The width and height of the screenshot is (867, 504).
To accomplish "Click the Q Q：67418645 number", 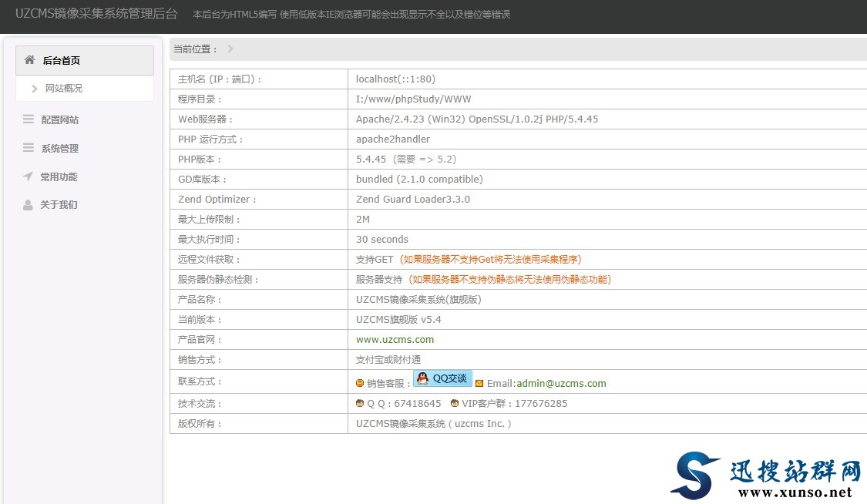I will tap(404, 403).
